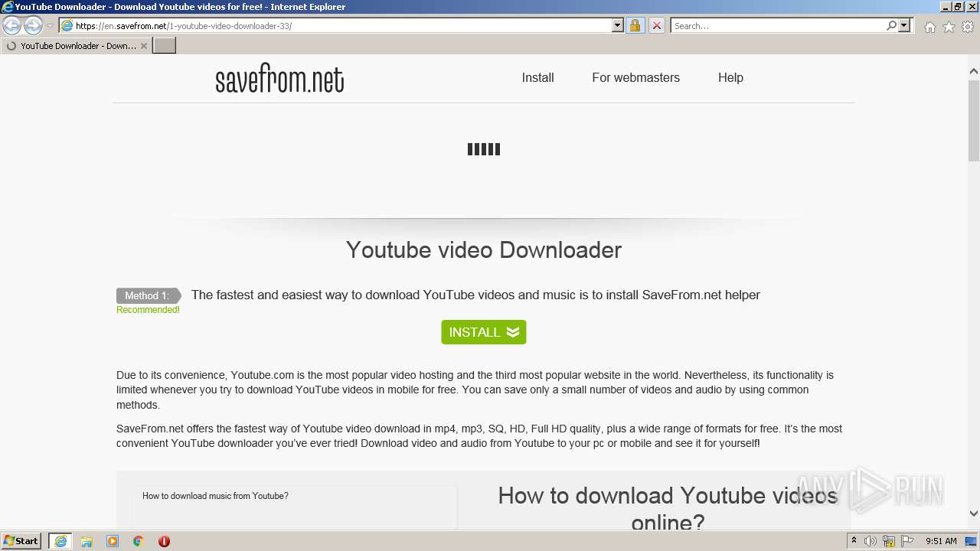Switch to Internet Explorer taskbar button

pyautogui.click(x=60, y=541)
